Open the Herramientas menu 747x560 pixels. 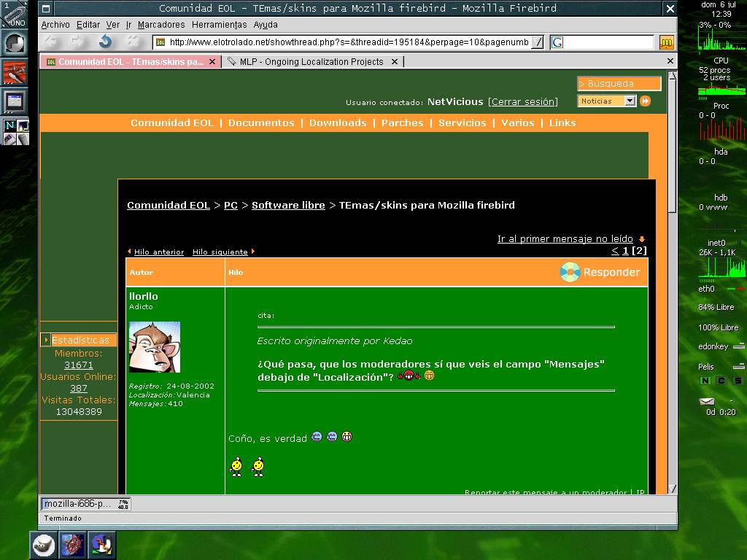[219, 25]
